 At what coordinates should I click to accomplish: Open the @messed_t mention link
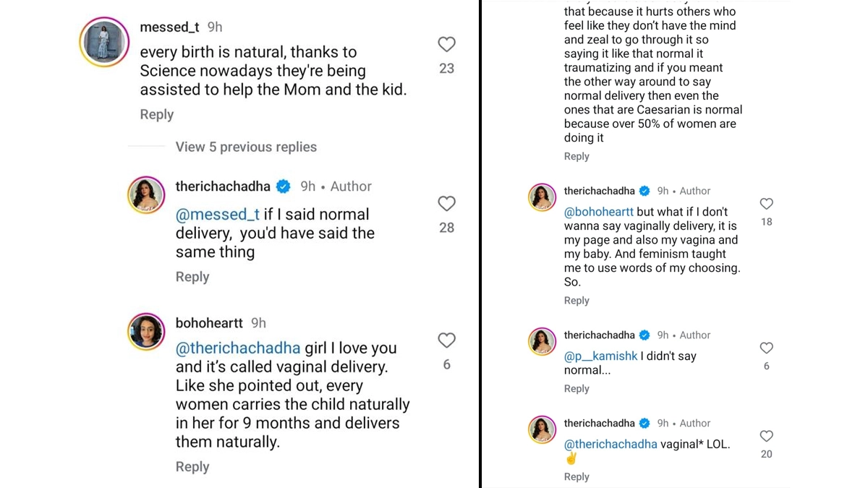tap(218, 215)
